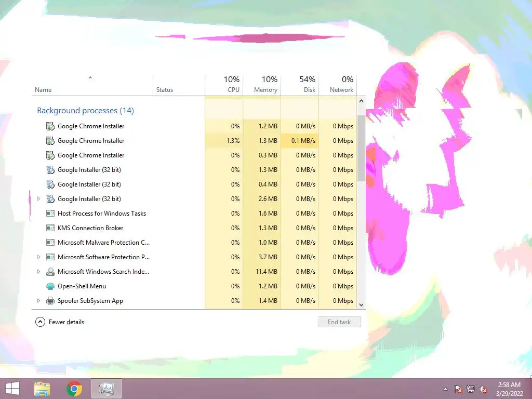This screenshot has width=532, height=399.
Task: Click the Fewer details label
Action: [66, 322]
